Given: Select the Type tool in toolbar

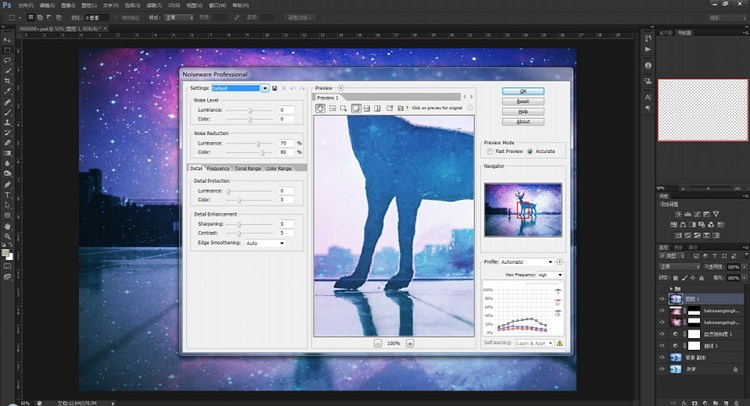Looking at the screenshot, I should (x=7, y=195).
